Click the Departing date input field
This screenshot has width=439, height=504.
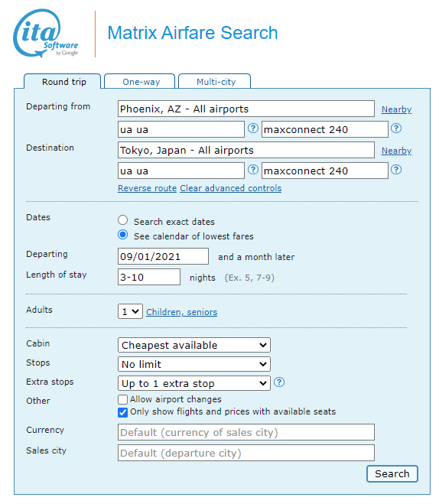(163, 256)
